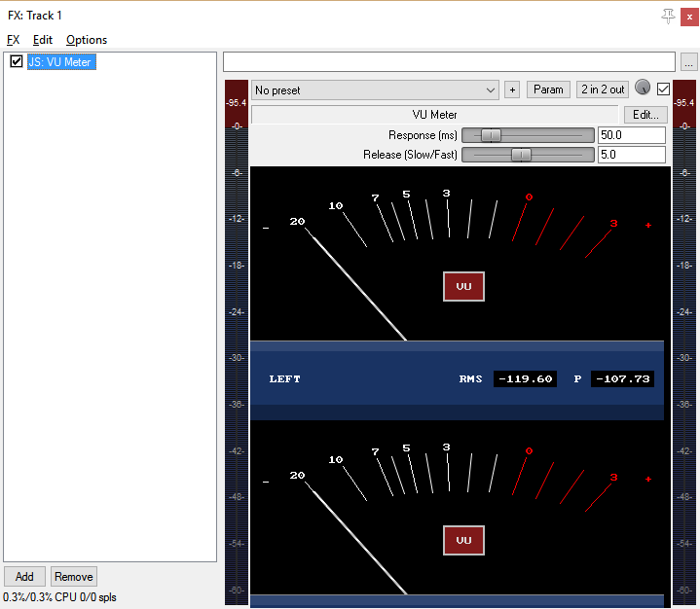Click the RMS value -119.60

525,378
